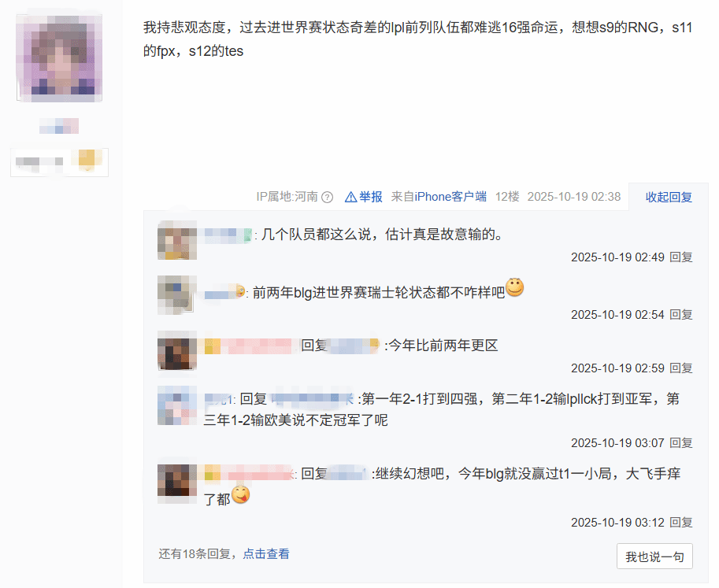
Task: Click the question mark icon beside IP属地:河南
Action: [x=327, y=197]
